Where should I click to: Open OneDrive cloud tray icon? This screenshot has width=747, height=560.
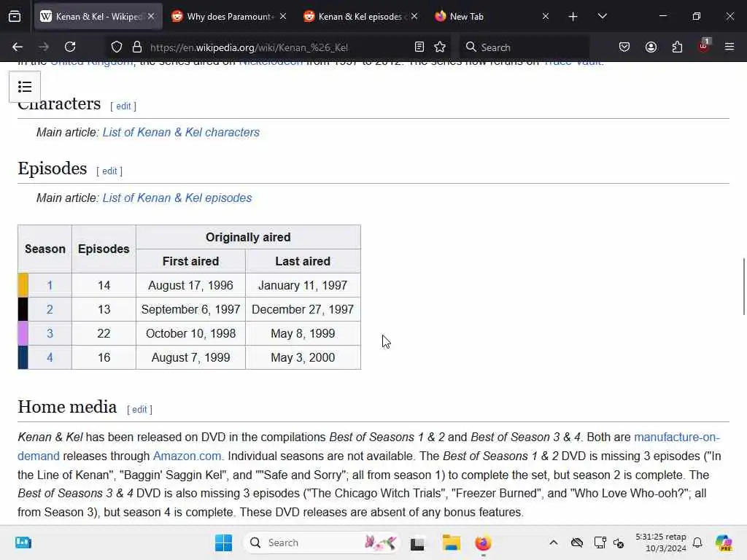[577, 542]
